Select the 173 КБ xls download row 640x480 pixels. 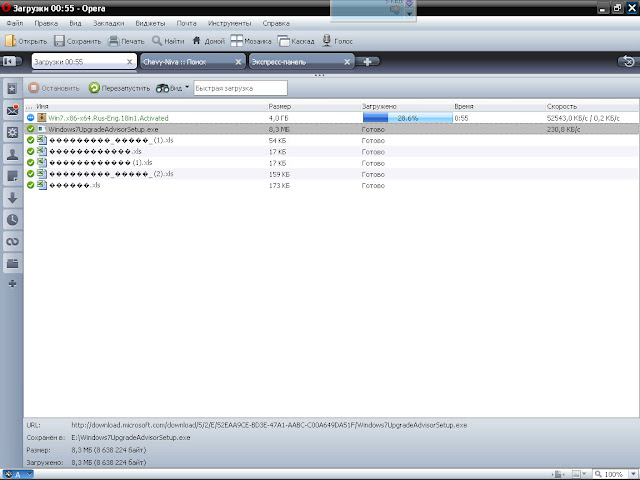click(x=331, y=185)
